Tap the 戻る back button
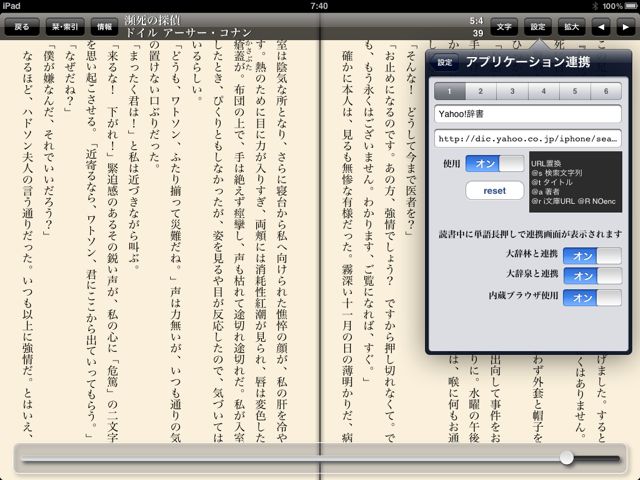 [x=22, y=27]
